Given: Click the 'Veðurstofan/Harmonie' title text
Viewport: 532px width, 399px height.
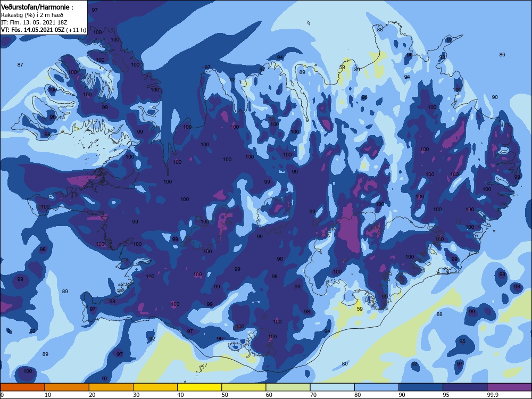Looking at the screenshot, I should pos(36,7).
